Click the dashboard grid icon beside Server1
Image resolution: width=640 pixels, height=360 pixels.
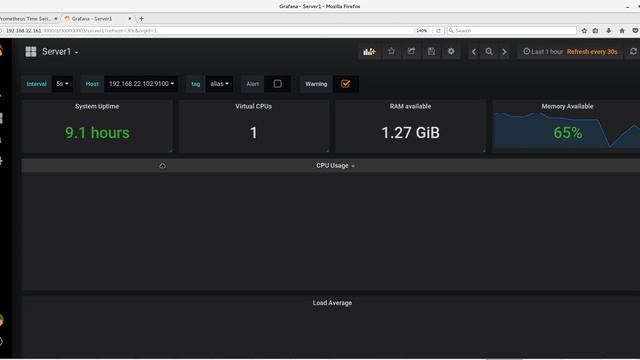click(x=31, y=51)
